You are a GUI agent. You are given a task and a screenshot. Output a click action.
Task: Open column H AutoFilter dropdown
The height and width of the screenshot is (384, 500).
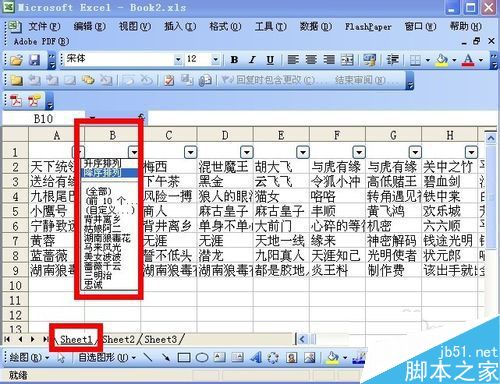click(x=471, y=152)
